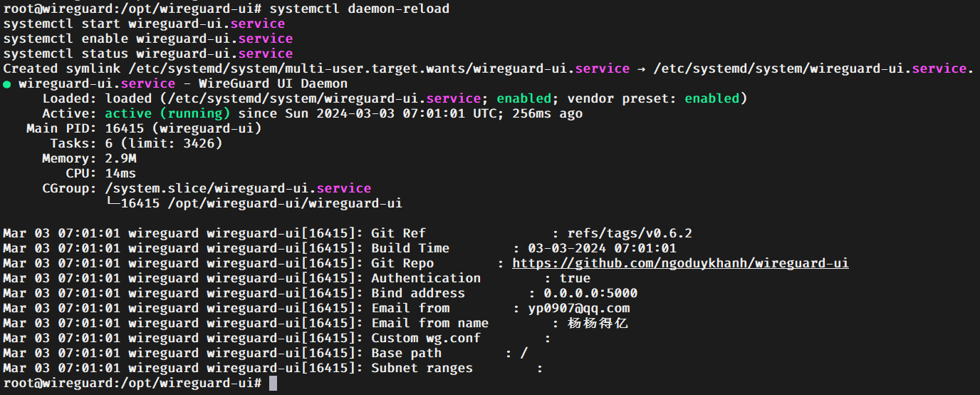980x395 pixels.
Task: Click the terminal cursor block at prompt
Action: coord(273,384)
